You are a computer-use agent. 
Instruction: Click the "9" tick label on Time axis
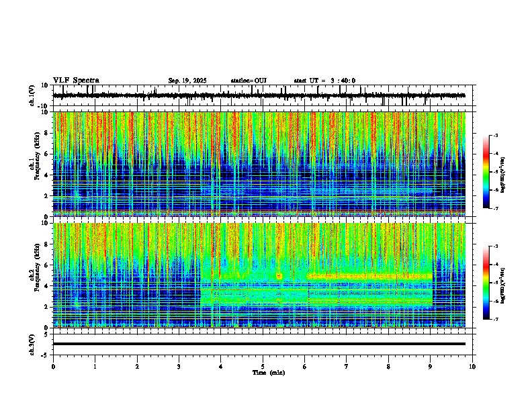[x=430, y=367]
